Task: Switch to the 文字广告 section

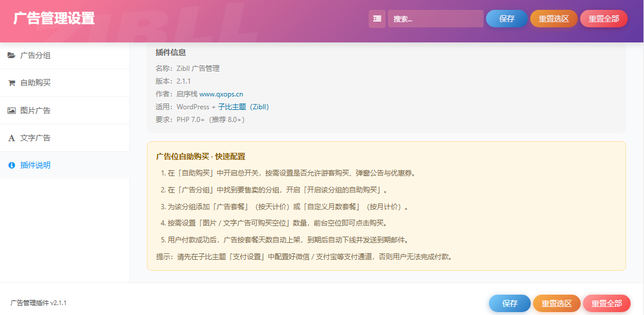Action: point(65,138)
